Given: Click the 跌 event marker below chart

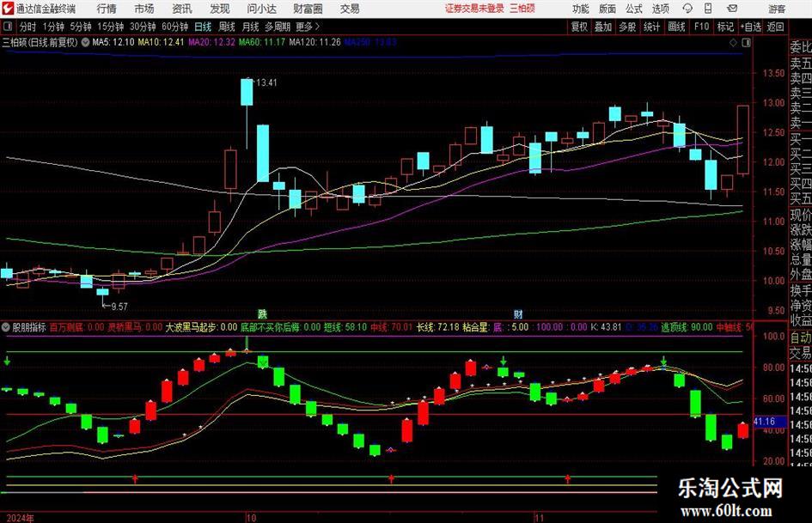Looking at the screenshot, I should point(263,313).
